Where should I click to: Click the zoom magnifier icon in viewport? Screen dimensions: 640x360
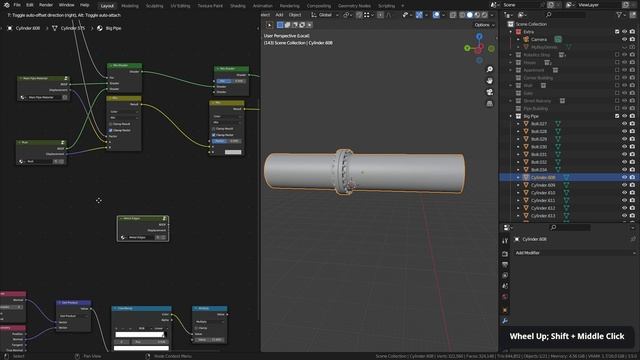(x=489, y=69)
